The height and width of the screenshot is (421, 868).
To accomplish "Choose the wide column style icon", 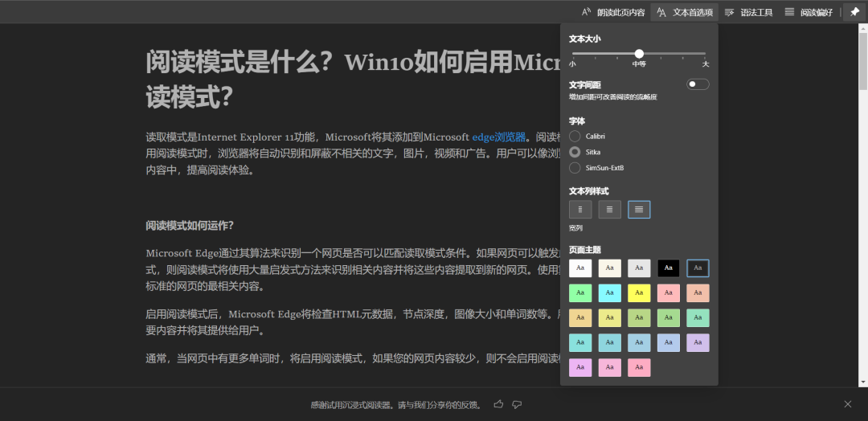I will click(x=639, y=210).
